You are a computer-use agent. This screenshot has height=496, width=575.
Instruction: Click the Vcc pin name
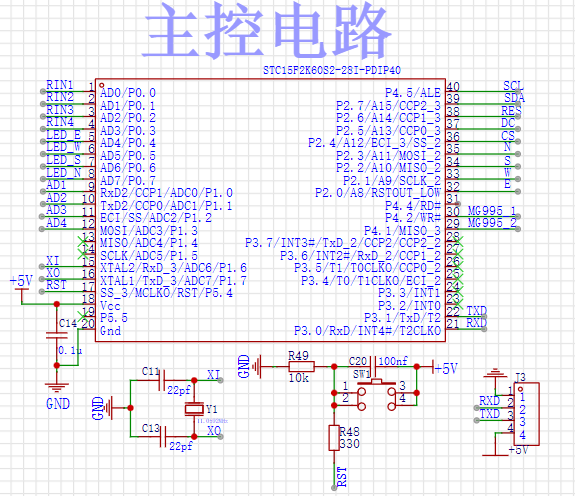click(110, 306)
